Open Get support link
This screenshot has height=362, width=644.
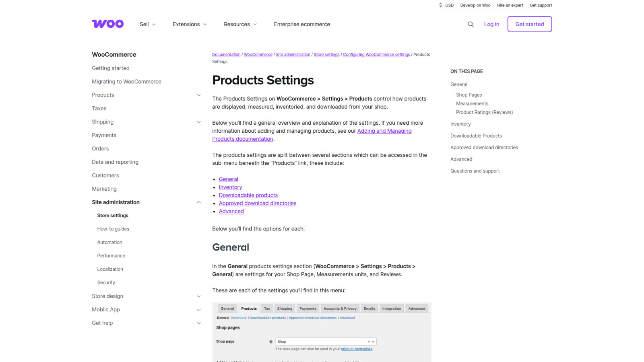pos(541,5)
